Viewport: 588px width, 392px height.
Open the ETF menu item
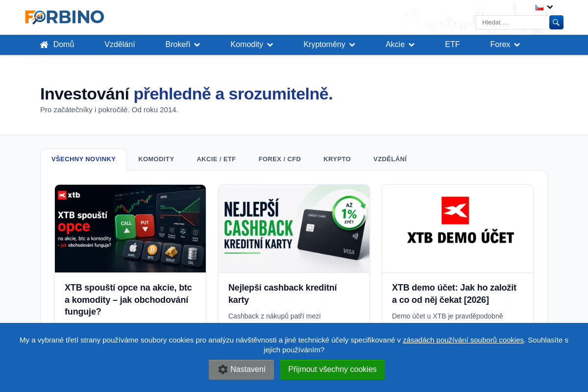coord(452,45)
